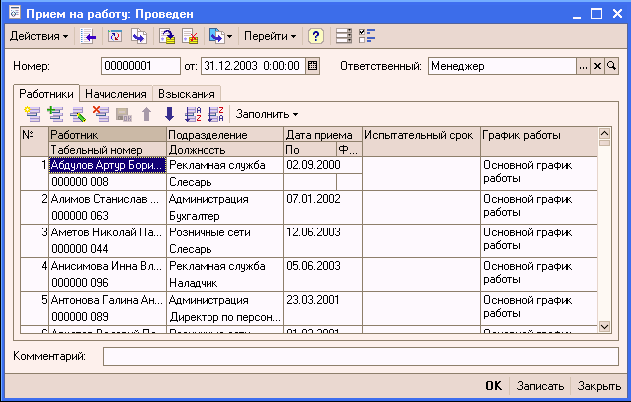
Task: Click the delete row icon with red X
Action: [100, 113]
